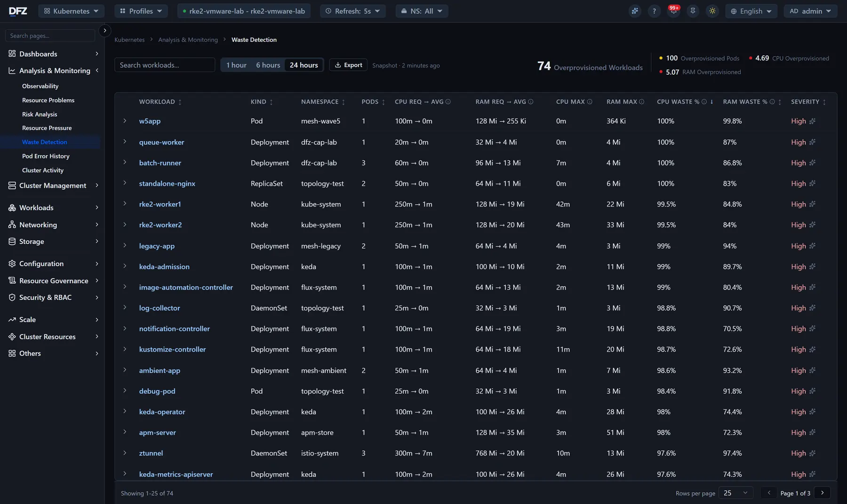Click AI analyze icon for ztunnel row
Viewport: 847px width, 504px height.
(812, 453)
